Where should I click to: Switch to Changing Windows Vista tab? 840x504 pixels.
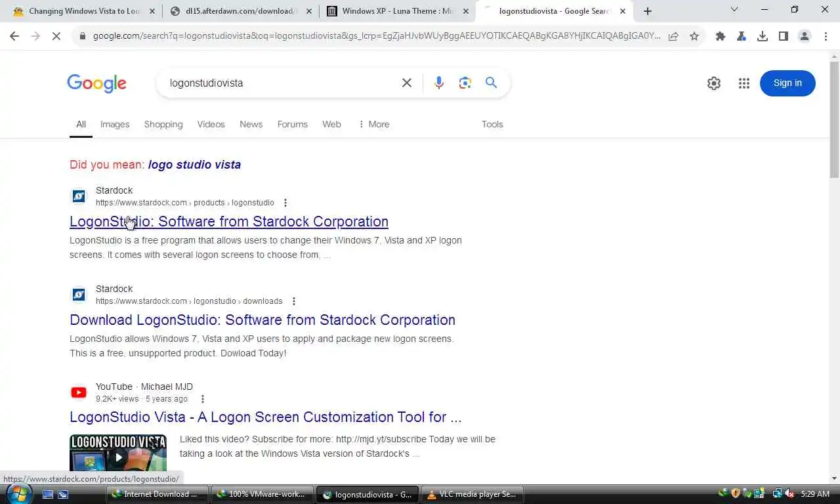[x=83, y=11]
